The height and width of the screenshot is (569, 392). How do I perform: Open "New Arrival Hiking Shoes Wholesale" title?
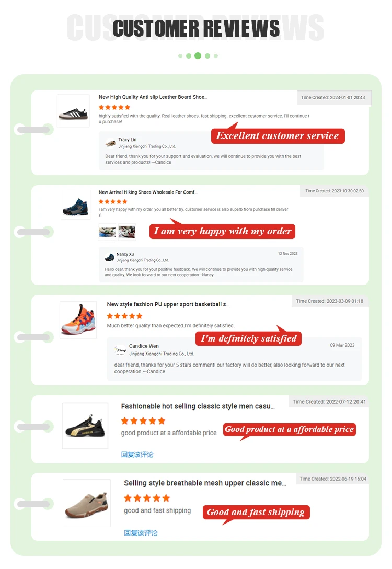tap(148, 192)
